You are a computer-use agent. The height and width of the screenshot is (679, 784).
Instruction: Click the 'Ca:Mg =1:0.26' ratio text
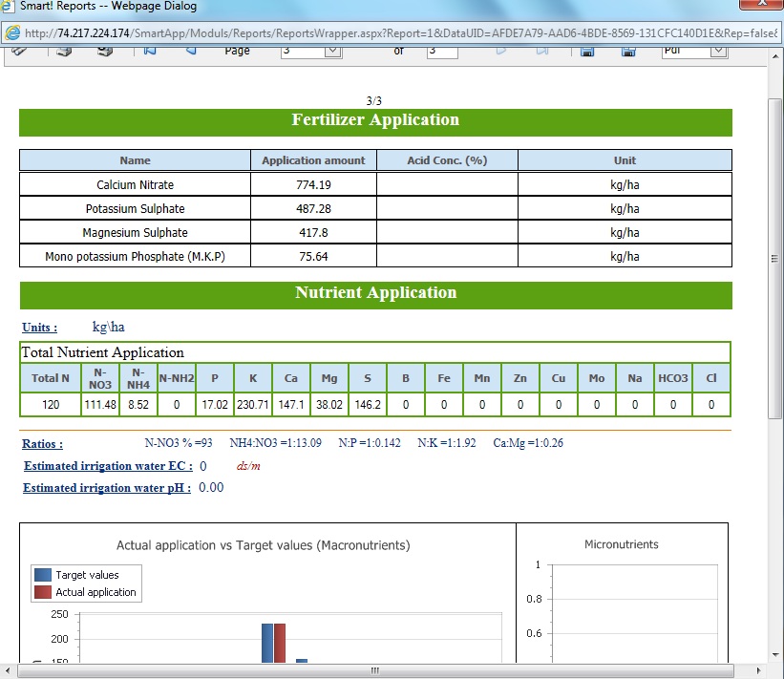[x=528, y=443]
